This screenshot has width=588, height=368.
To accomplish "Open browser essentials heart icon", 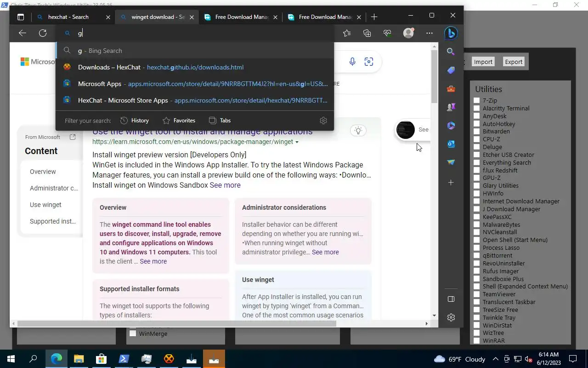I will coord(387,33).
